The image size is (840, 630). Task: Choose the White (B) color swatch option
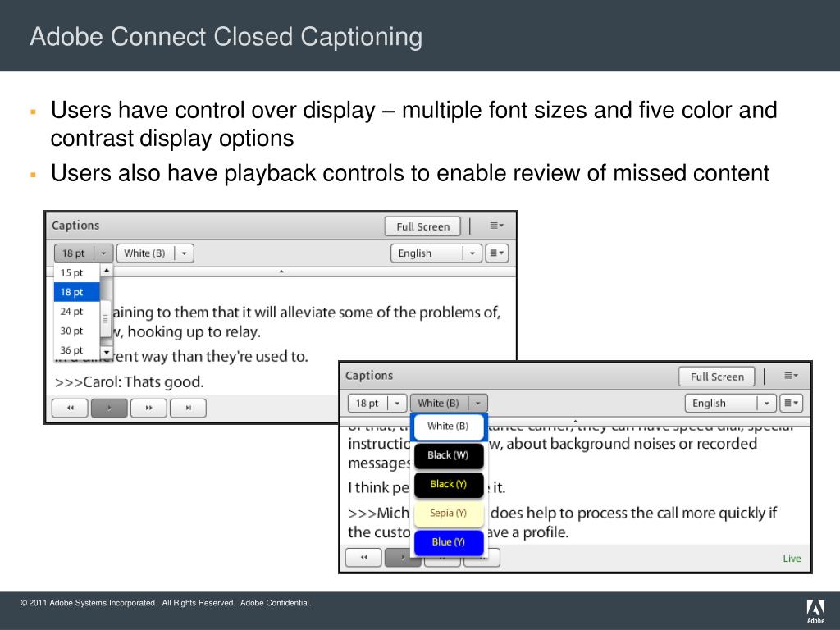pyautogui.click(x=449, y=427)
